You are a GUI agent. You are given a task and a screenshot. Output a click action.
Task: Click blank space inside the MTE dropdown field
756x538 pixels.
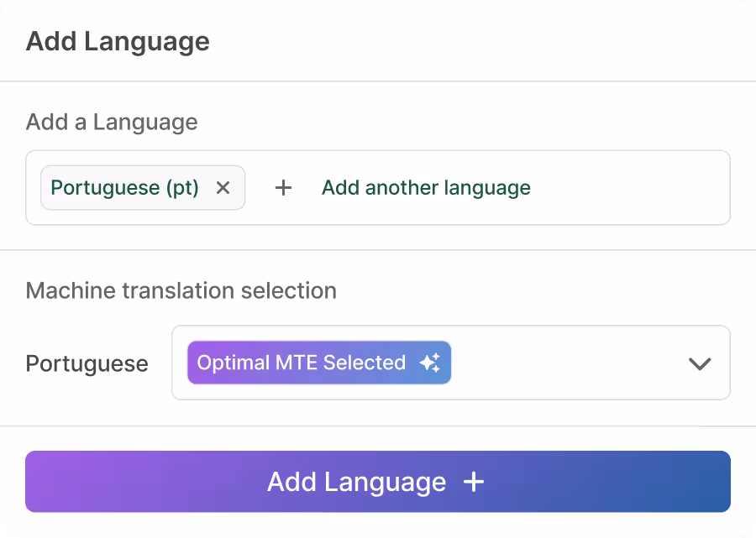pyautogui.click(x=569, y=363)
